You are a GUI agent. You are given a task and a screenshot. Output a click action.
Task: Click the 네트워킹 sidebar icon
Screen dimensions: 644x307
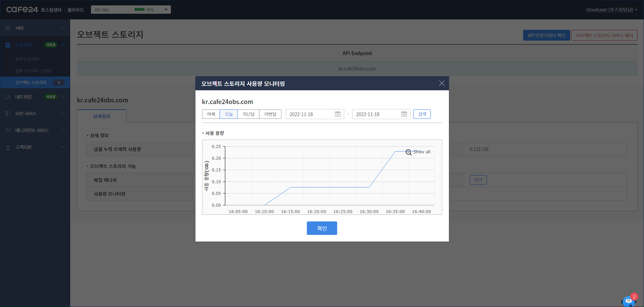coord(8,97)
